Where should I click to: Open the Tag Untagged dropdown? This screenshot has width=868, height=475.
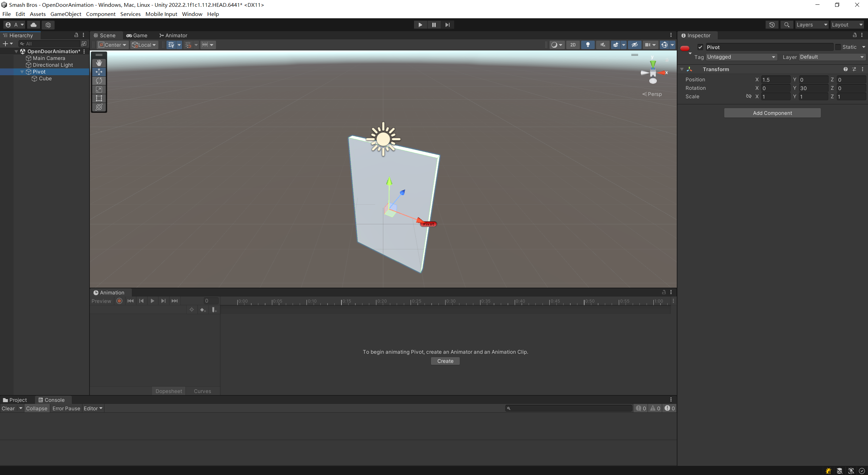[741, 57]
